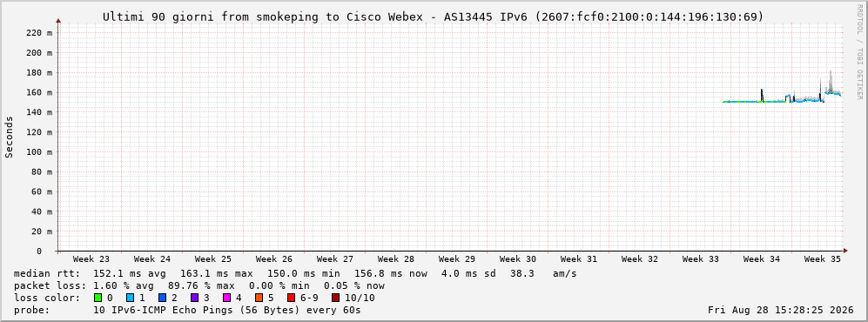Click the Seconds y-axis title
Screen dimensions: 868x322
pos(10,137)
